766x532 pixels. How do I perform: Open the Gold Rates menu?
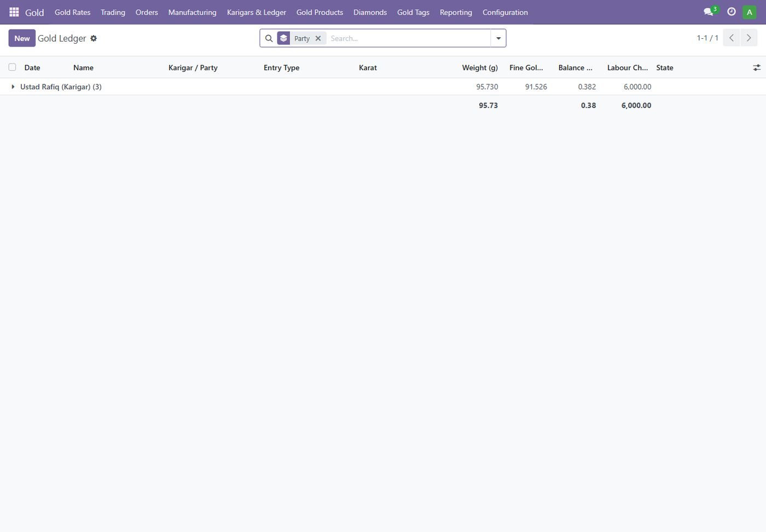point(72,12)
